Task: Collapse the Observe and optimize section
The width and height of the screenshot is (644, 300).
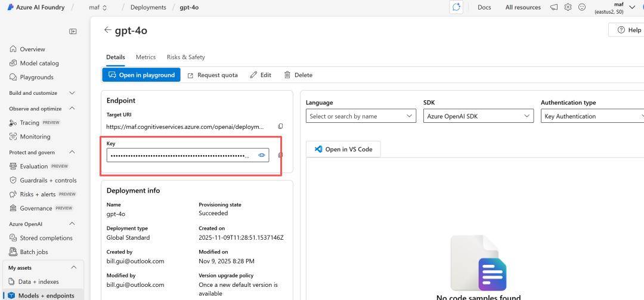Action: pyautogui.click(x=72, y=109)
